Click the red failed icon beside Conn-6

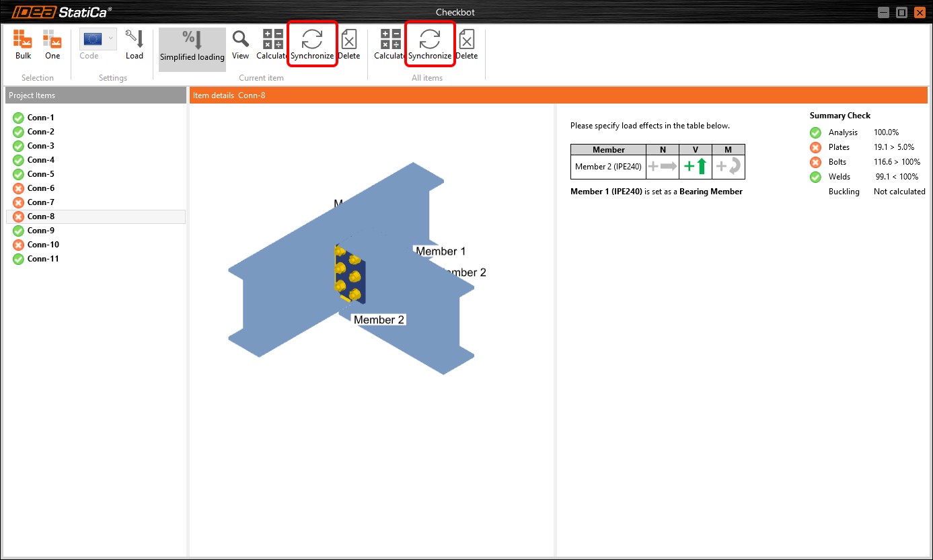coord(18,188)
